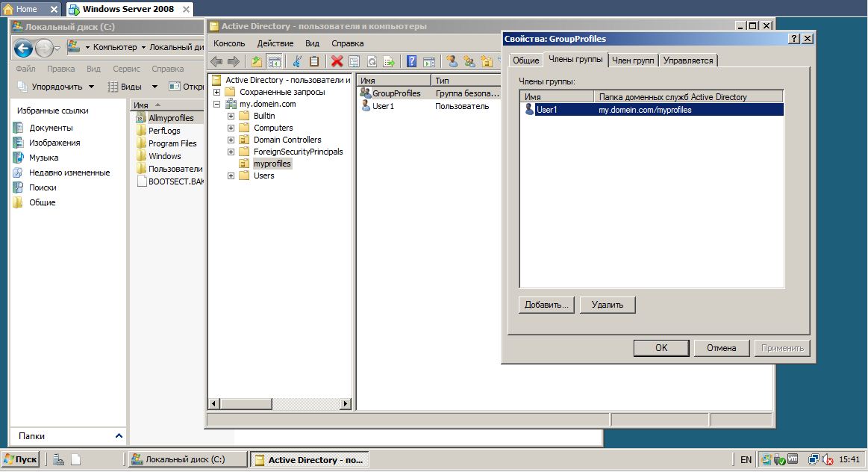Open the Действие menu
The width and height of the screenshot is (868, 472).
[275, 43]
